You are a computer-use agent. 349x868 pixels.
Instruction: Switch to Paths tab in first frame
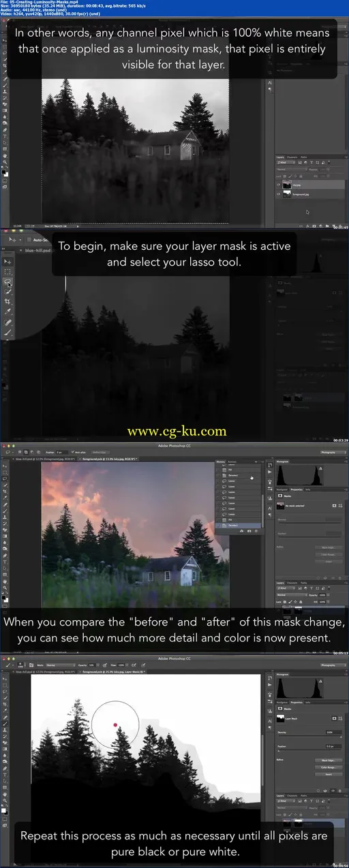pos(303,157)
